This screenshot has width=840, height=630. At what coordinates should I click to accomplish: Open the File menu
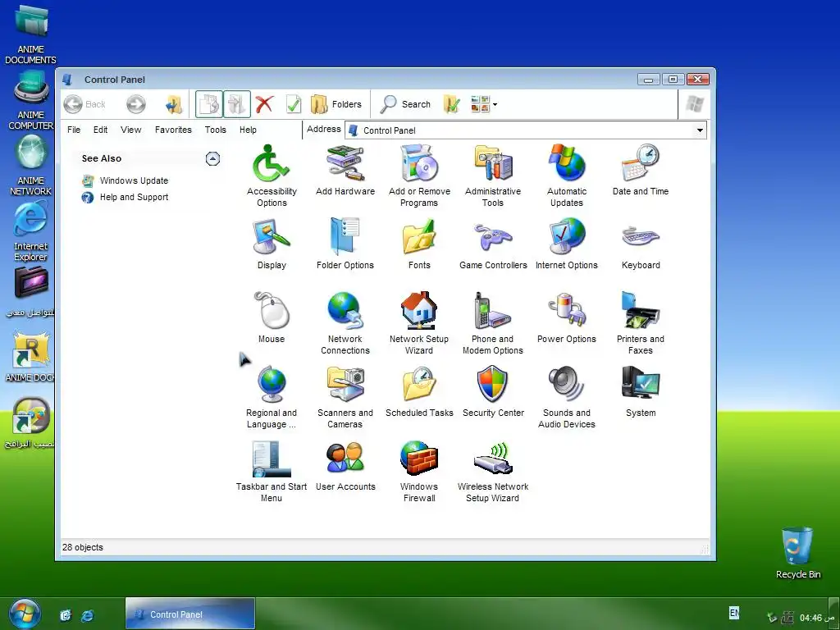(74, 130)
